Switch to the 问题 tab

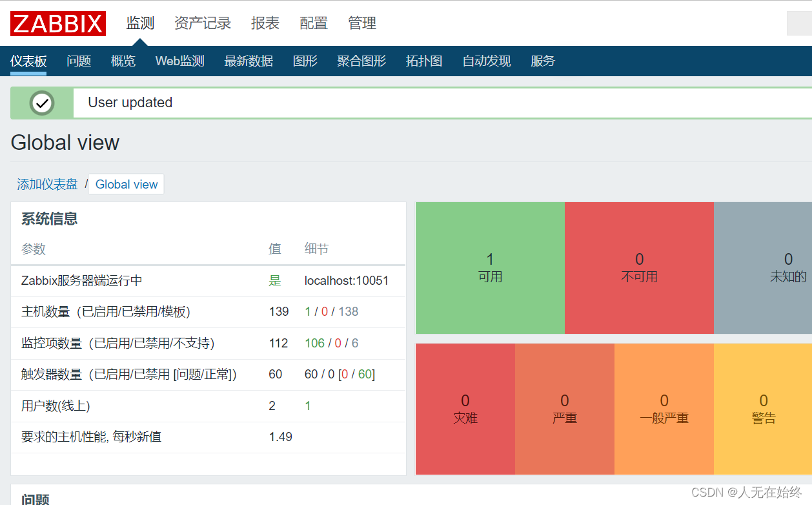[x=78, y=61]
